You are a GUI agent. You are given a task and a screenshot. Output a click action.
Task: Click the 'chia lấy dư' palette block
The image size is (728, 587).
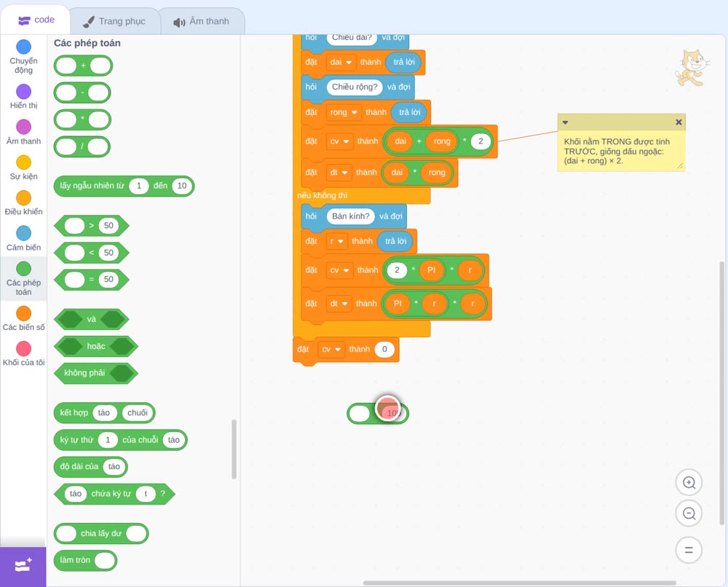(x=101, y=533)
